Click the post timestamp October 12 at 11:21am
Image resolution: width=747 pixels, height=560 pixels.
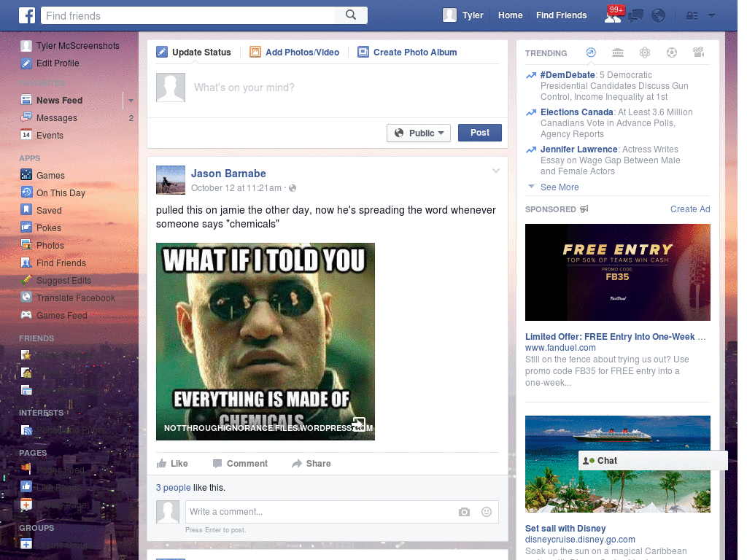click(x=236, y=188)
